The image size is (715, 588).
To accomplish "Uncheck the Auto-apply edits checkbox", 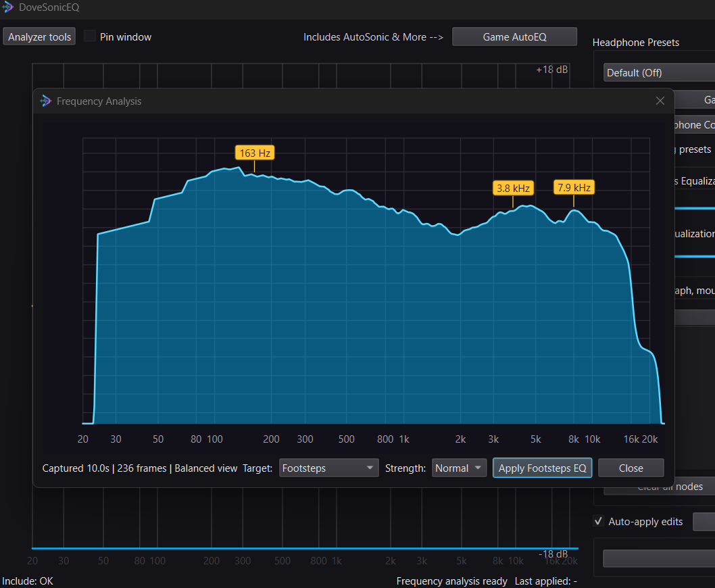I will (x=598, y=521).
